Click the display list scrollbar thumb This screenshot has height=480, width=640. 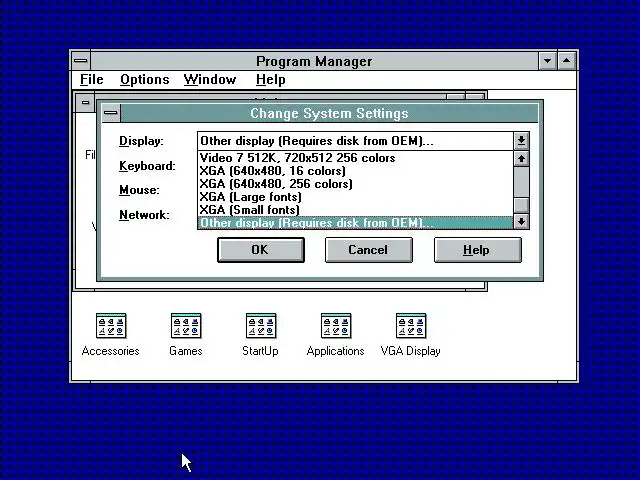[x=521, y=205]
